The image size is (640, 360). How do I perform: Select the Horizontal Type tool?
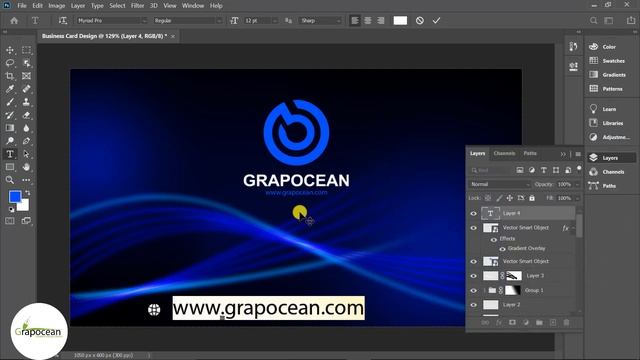coord(10,154)
